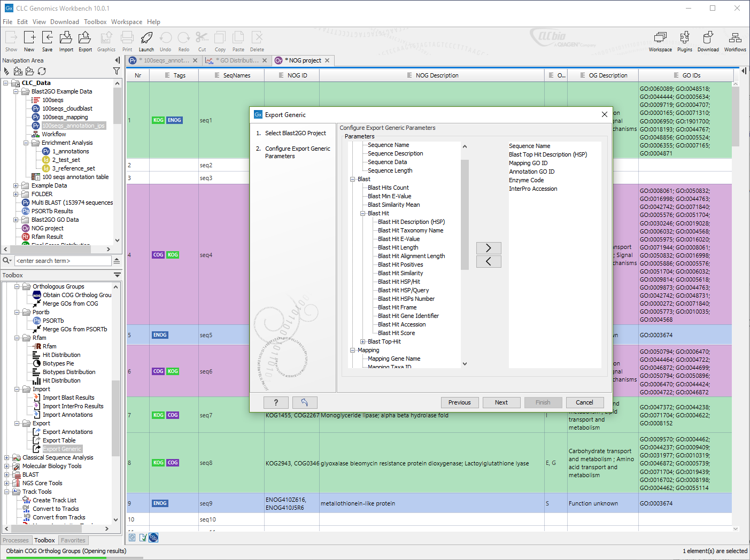750x560 pixels.
Task: Click the Navigation Area search term field
Action: [63, 261]
